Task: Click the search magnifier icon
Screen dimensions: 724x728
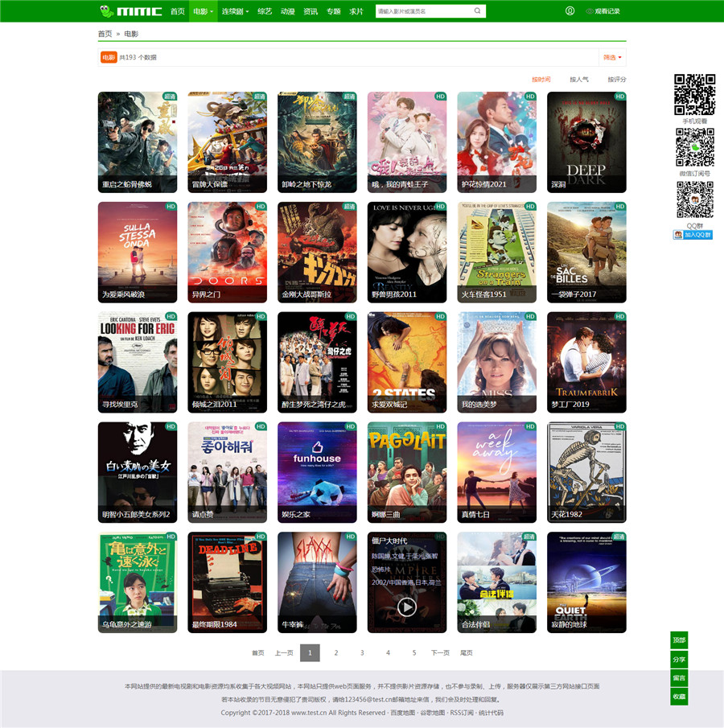Action: tap(477, 11)
